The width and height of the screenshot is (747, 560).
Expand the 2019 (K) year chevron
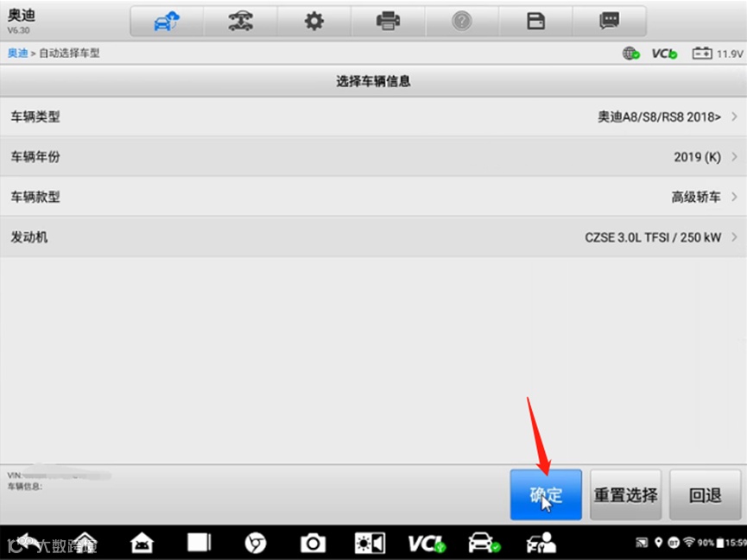pyautogui.click(x=734, y=157)
